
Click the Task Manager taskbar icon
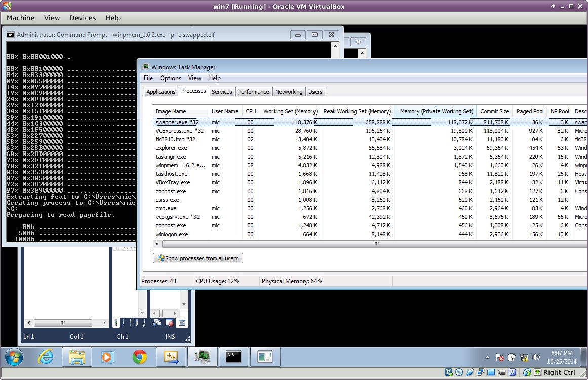pos(203,357)
